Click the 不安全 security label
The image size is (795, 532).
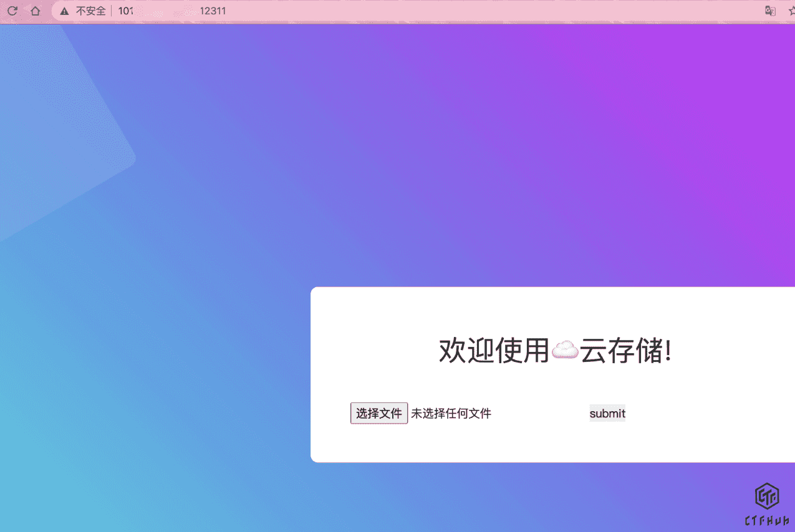91,11
